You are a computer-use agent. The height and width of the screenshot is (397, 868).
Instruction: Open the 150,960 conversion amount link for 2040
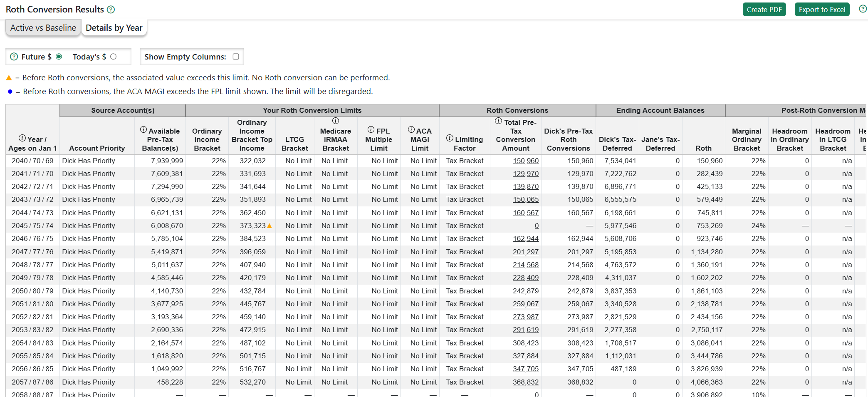click(x=525, y=161)
